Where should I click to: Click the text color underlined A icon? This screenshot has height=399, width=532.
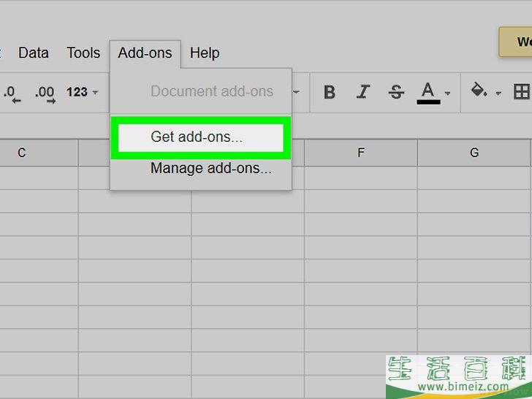pyautogui.click(x=428, y=92)
